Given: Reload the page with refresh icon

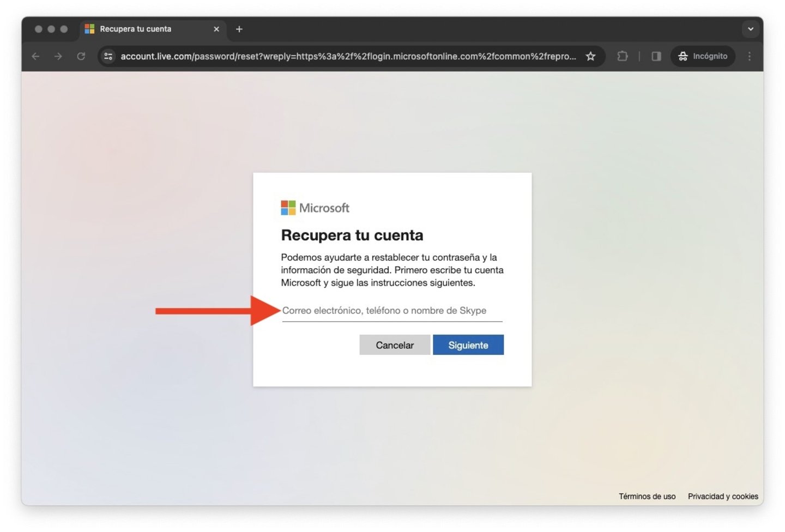Looking at the screenshot, I should (x=81, y=56).
